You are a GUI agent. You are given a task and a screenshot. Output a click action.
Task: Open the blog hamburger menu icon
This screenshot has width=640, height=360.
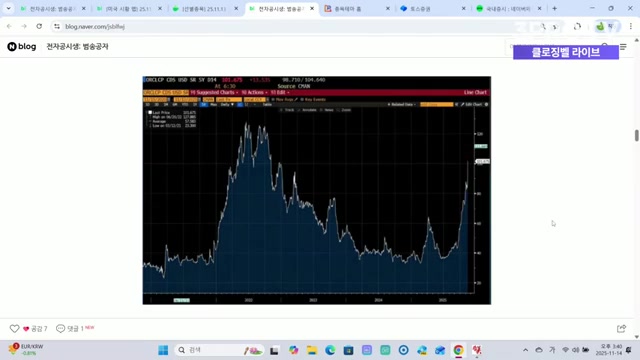(623, 47)
